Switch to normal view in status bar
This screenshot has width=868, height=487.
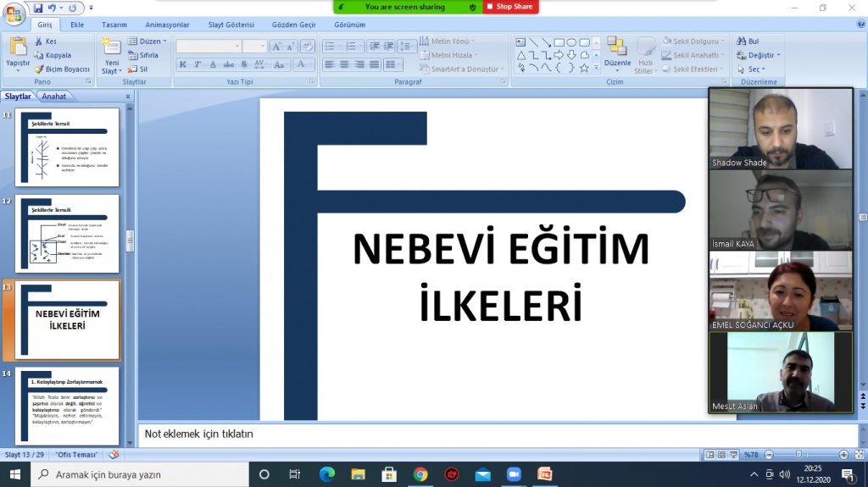pyautogui.click(x=710, y=455)
